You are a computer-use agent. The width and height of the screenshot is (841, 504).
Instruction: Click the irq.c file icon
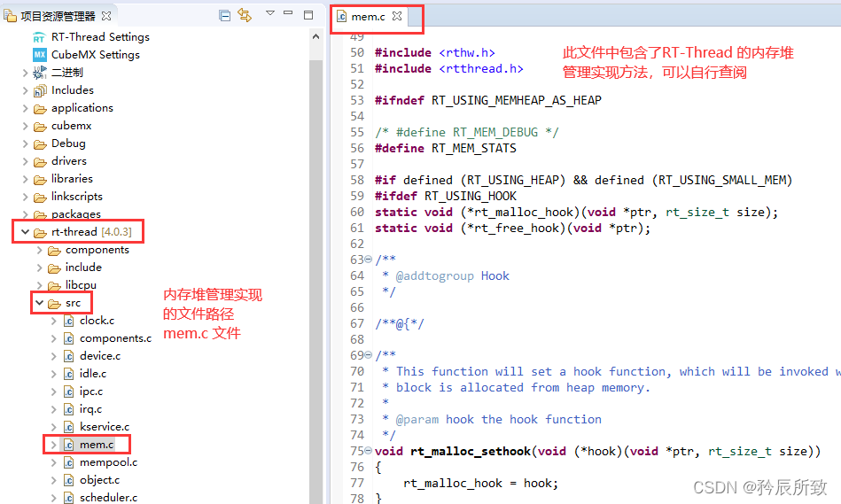click(x=68, y=409)
